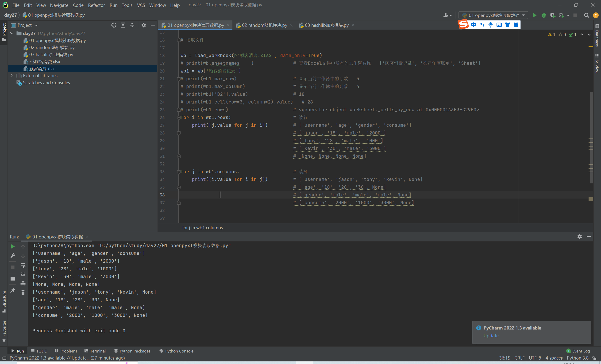Collapse all in Project panel
The image size is (601, 364).
pos(132,25)
